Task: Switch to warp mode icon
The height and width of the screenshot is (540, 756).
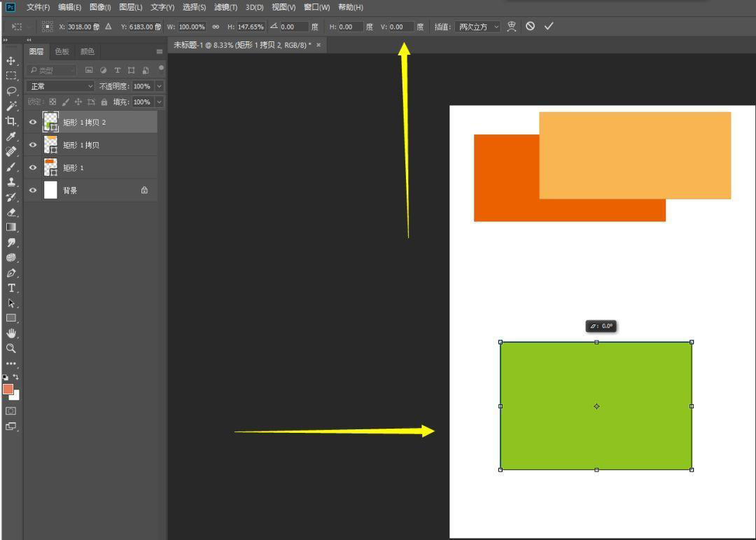Action: click(512, 27)
